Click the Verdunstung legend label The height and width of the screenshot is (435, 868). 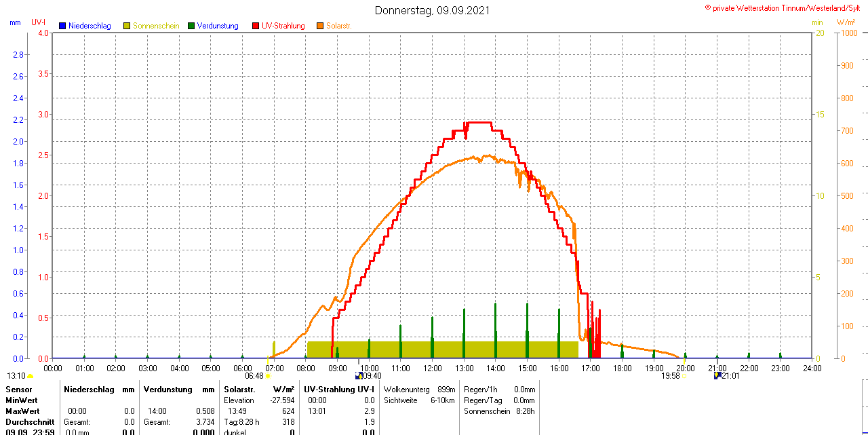point(218,26)
